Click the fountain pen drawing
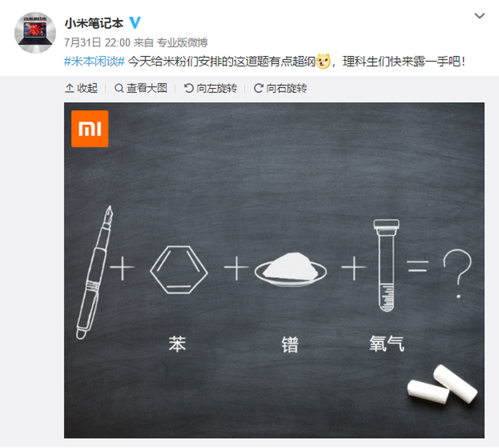This screenshot has height=448, width=499. pos(94,272)
